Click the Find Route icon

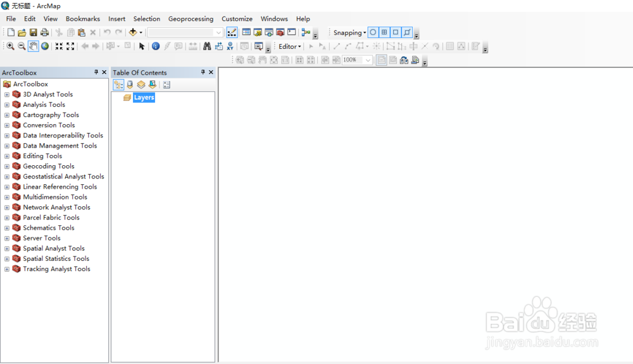[218, 46]
